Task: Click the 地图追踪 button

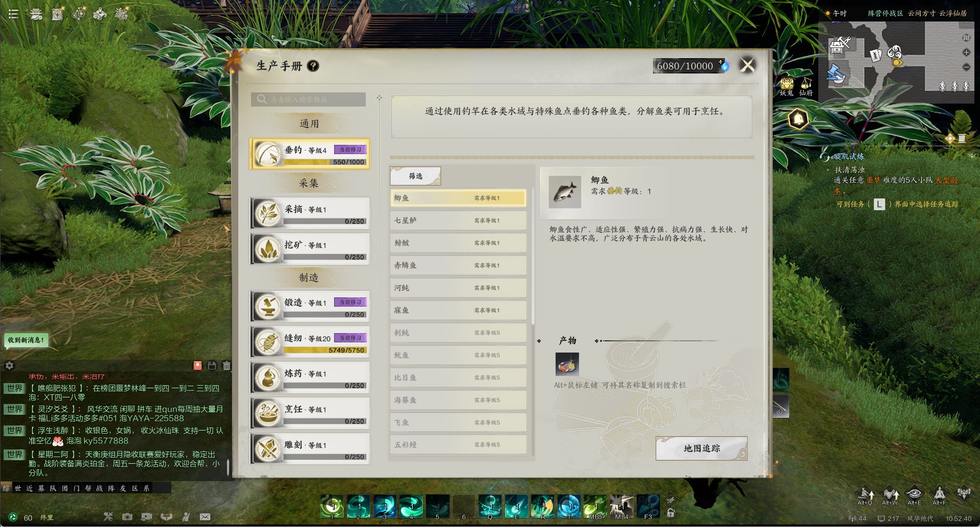Action: [701, 448]
